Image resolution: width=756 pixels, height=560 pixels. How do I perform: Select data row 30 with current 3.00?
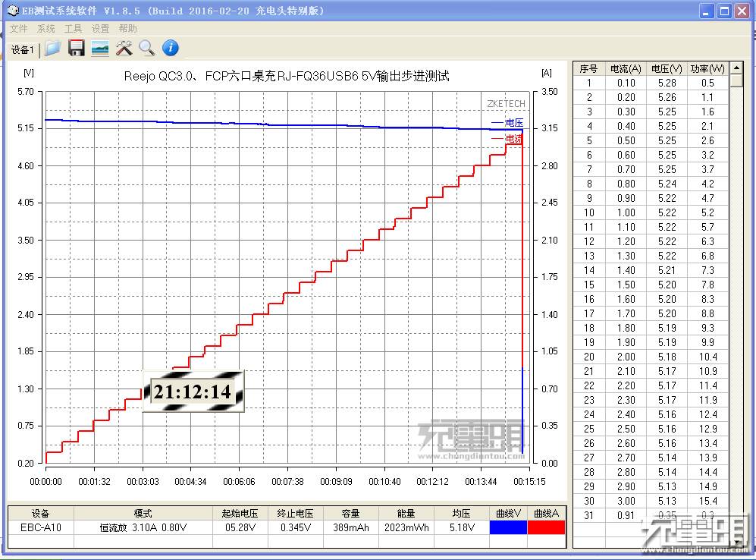pyautogui.click(x=651, y=501)
